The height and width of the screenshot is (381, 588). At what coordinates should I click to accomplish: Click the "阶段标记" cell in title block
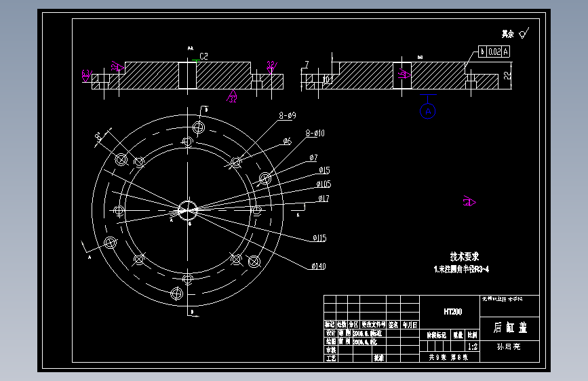point(436,336)
